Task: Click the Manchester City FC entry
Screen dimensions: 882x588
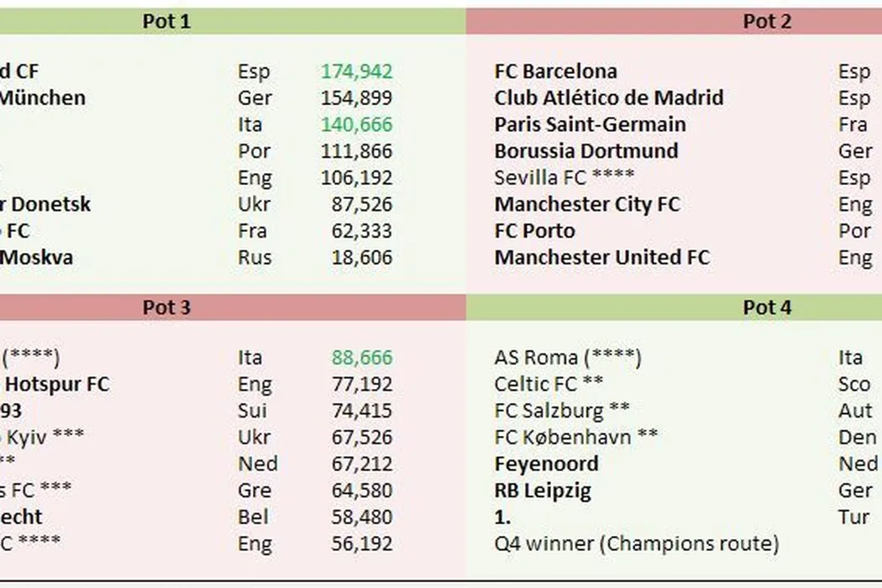Action: tap(587, 204)
